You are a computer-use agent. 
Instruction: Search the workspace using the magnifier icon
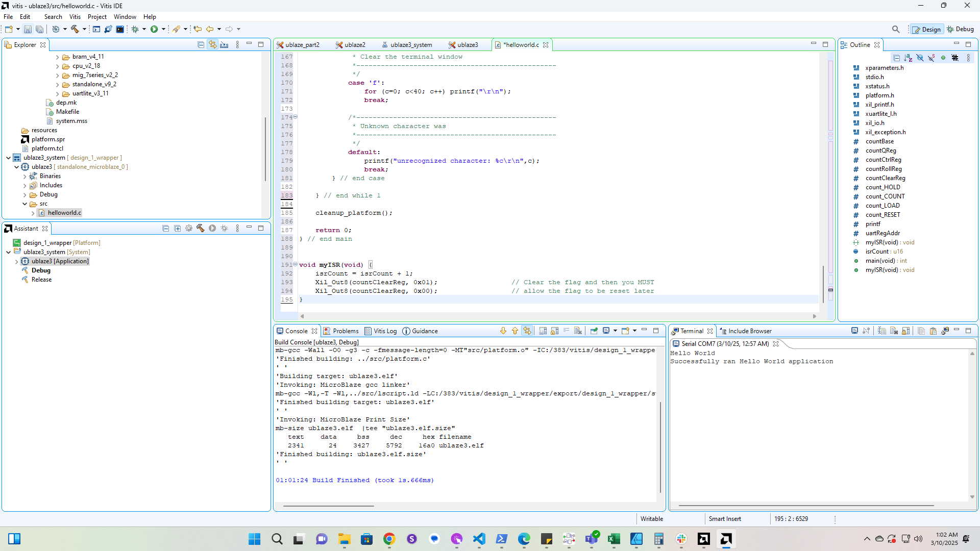tap(896, 29)
